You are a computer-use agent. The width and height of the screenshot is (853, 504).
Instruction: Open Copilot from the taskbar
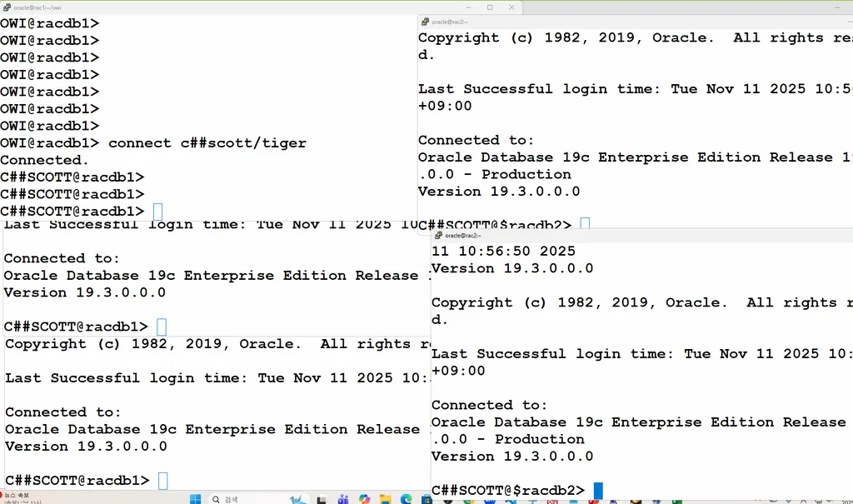click(364, 499)
